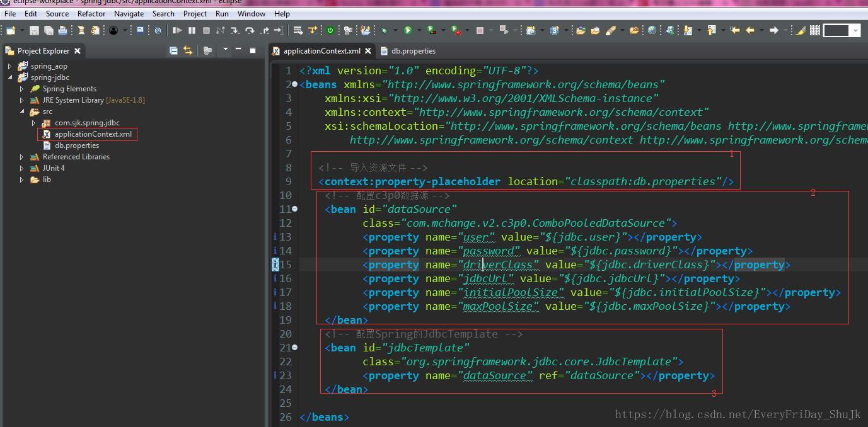Open the Window menu
Image resolution: width=868 pixels, height=427 pixels.
point(252,13)
